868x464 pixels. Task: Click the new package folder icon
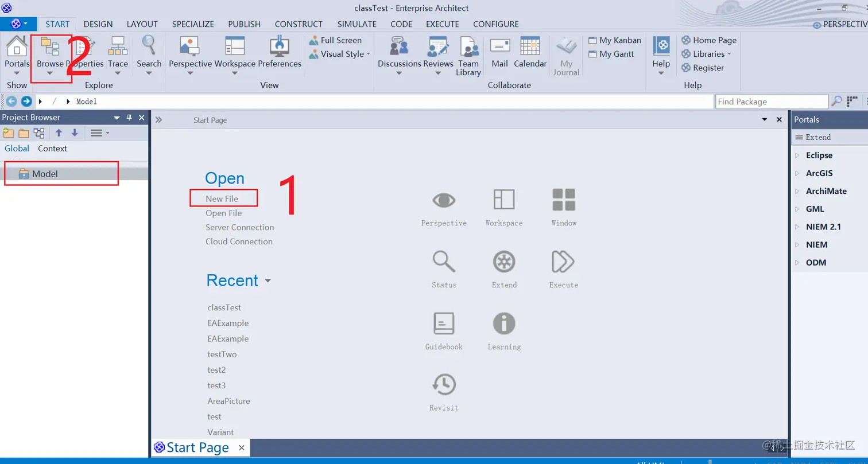pos(24,133)
